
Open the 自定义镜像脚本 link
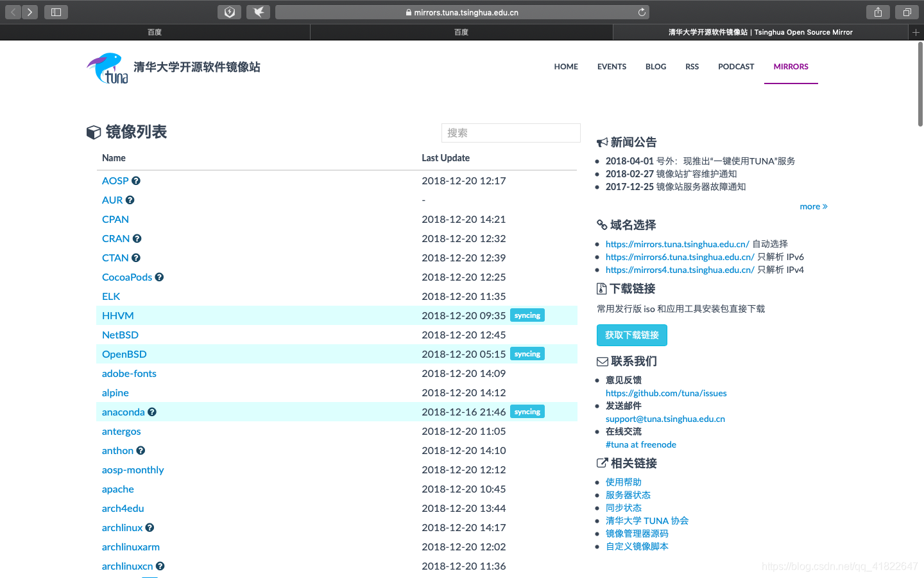(x=637, y=547)
